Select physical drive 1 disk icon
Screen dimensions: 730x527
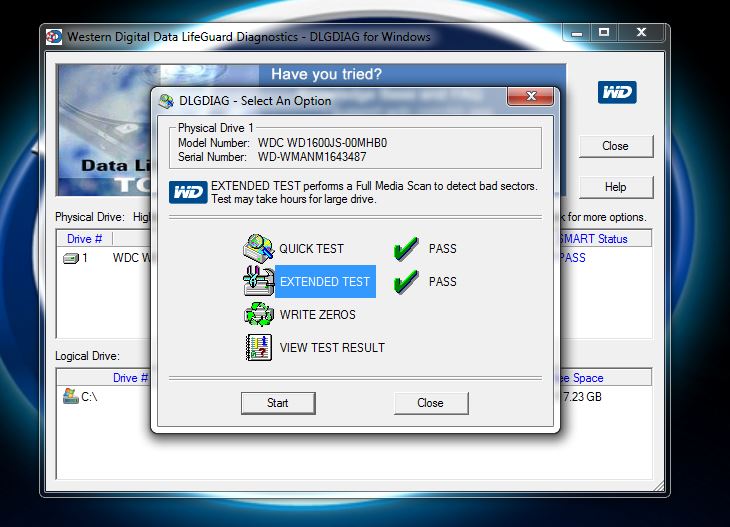(x=71, y=258)
